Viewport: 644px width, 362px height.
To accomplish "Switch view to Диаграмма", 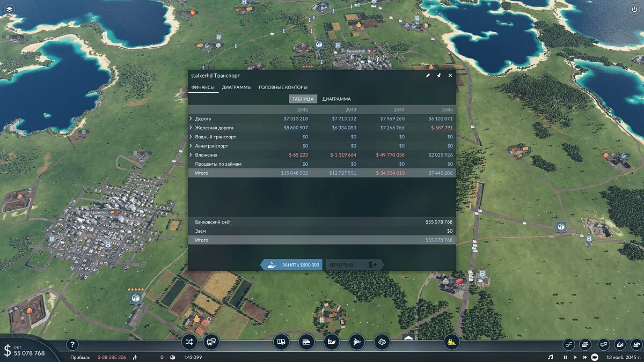I will pos(336,99).
